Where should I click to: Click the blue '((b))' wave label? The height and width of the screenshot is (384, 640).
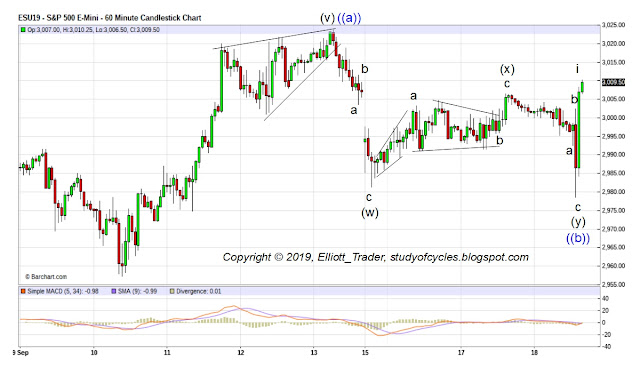578,238
